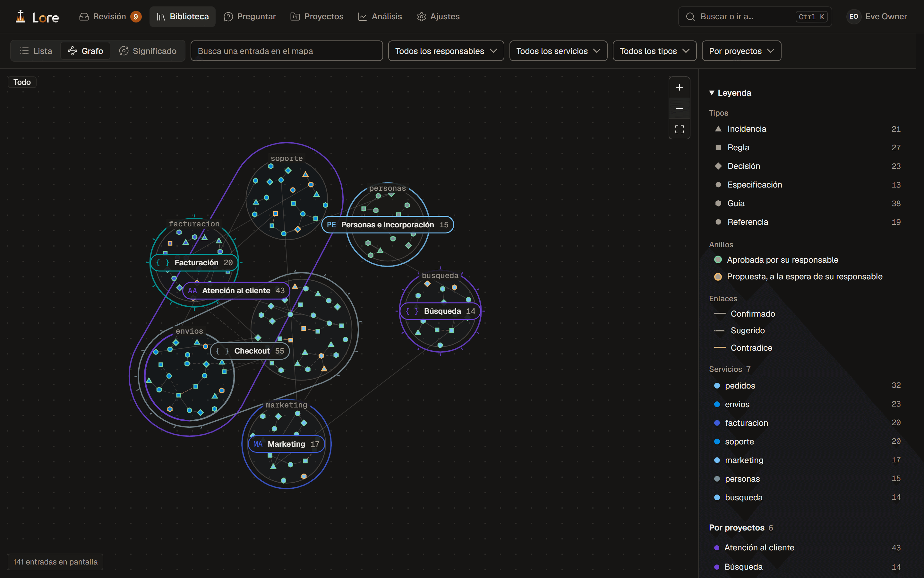Click the search magnifier icon
924x578 pixels.
690,17
